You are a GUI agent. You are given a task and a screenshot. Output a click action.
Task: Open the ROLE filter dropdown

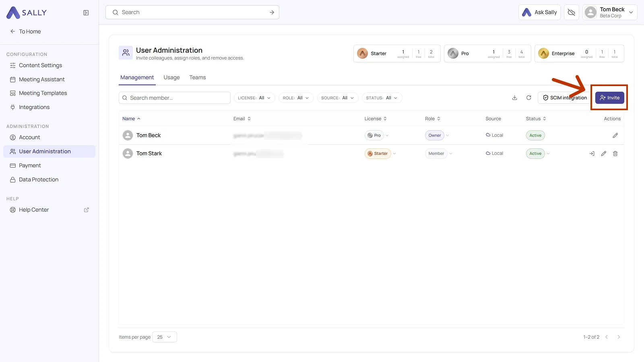point(296,98)
